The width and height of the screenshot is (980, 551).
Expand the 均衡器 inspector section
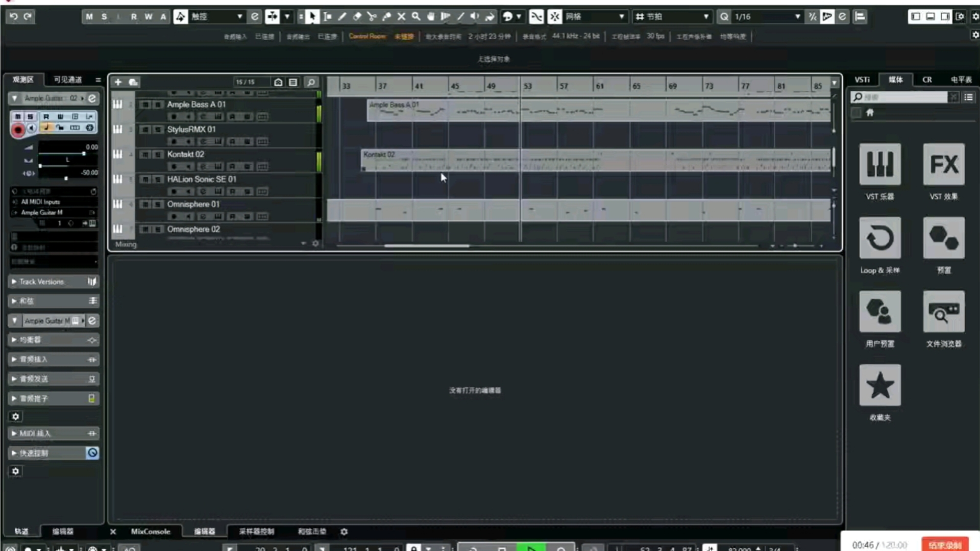coord(54,340)
